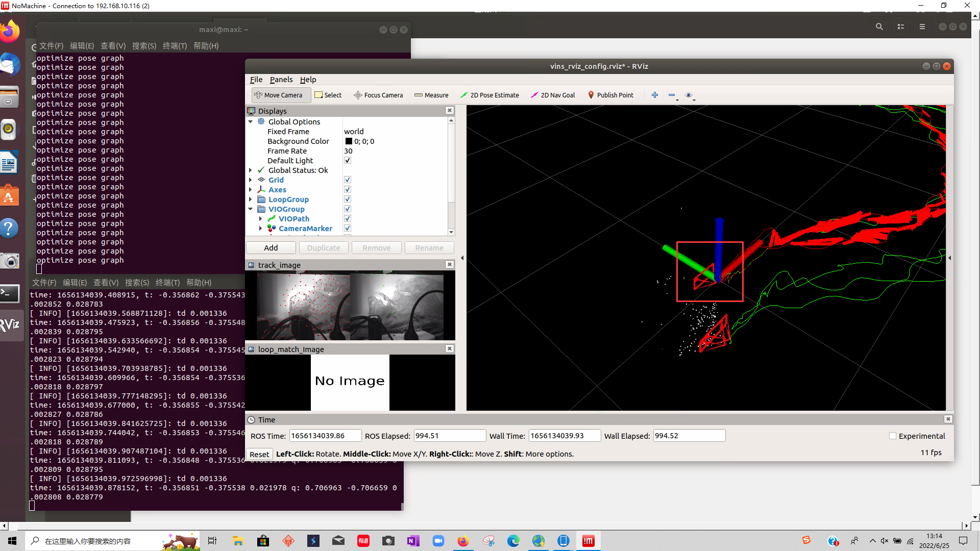Activate the Focus Camera tool
This screenshot has width=980, height=551.
[x=378, y=95]
